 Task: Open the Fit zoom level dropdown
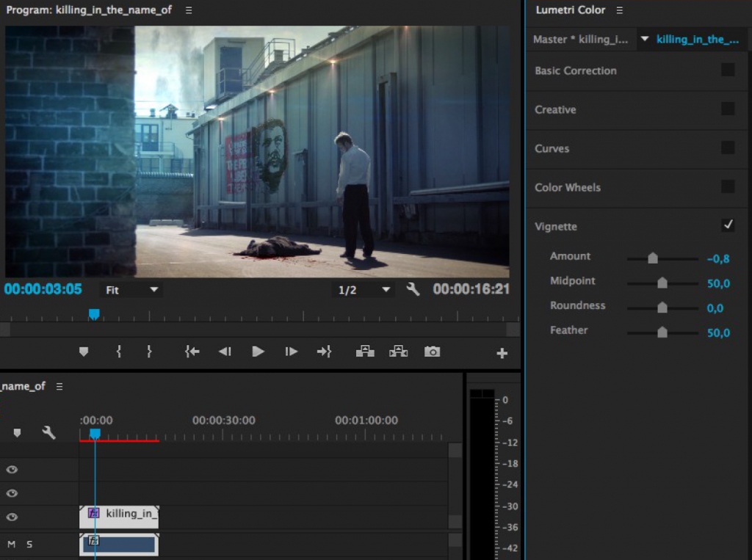pos(131,290)
